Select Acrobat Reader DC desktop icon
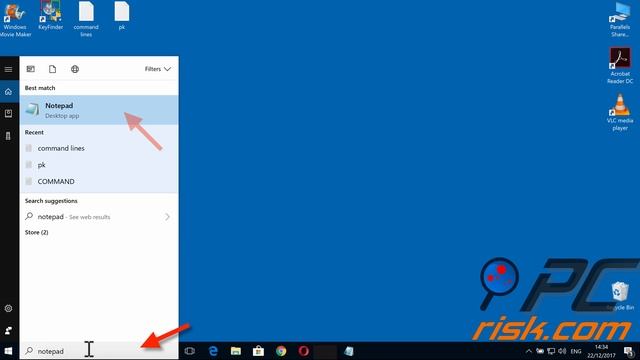Image resolution: width=640 pixels, height=360 pixels. click(620, 65)
